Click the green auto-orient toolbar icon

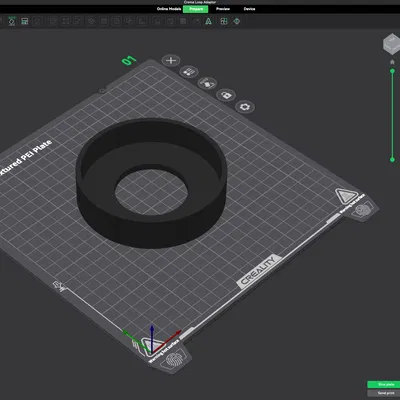(12, 21)
